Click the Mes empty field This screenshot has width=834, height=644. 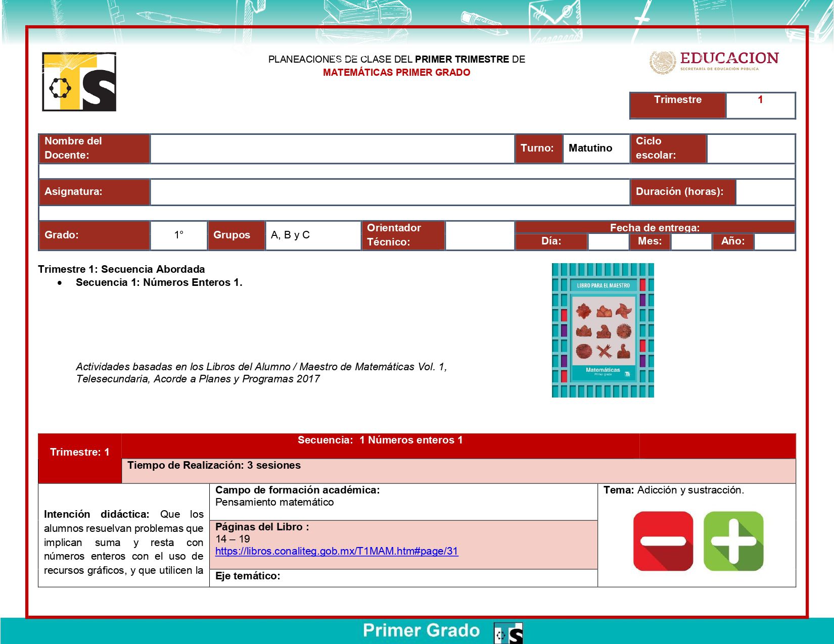click(x=691, y=241)
